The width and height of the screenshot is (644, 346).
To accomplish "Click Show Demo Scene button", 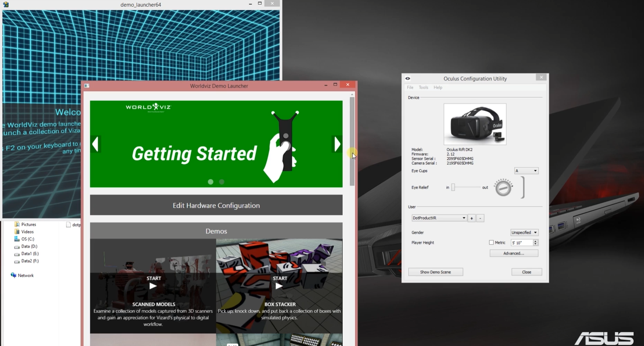I will pos(436,272).
